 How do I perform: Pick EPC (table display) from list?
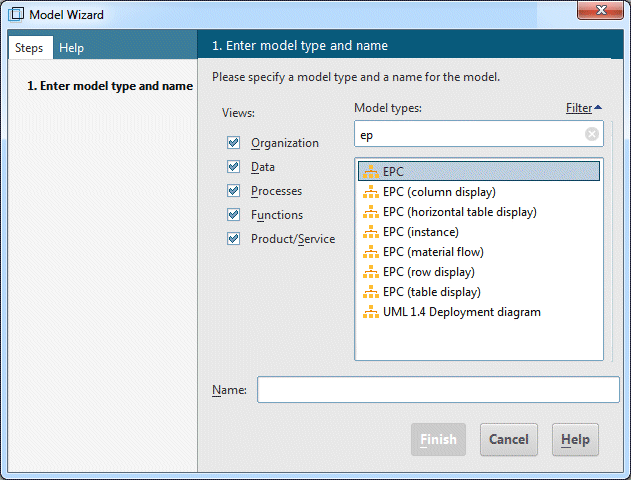pos(479,292)
